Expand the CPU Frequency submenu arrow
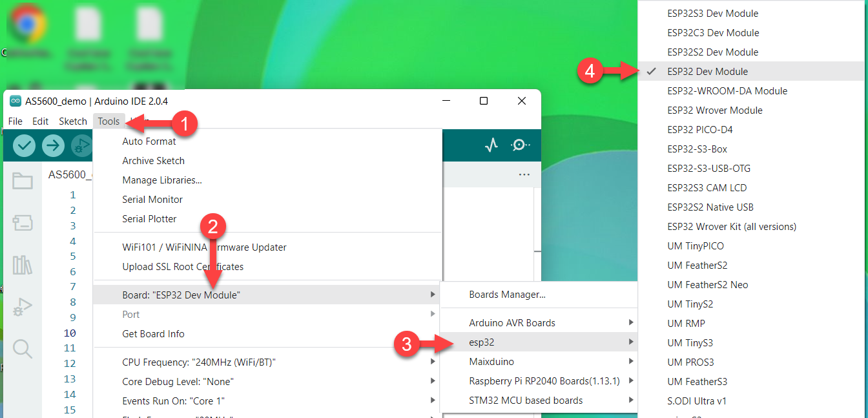The width and height of the screenshot is (868, 418). (433, 362)
